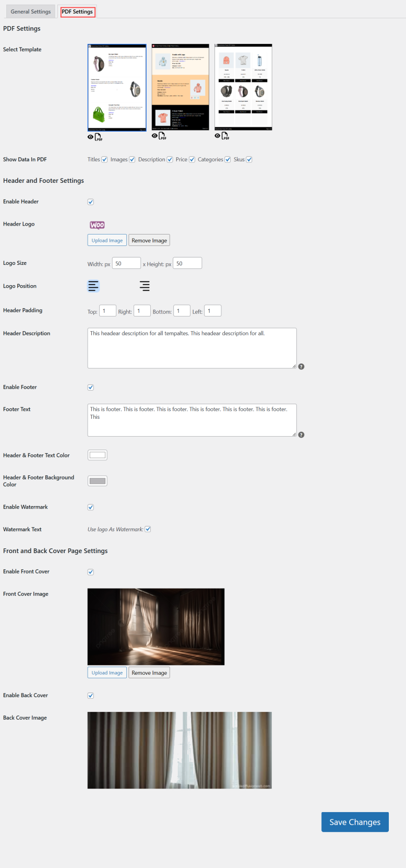Toggle Use logo As Watermark checkbox
The image size is (406, 868).
click(148, 529)
